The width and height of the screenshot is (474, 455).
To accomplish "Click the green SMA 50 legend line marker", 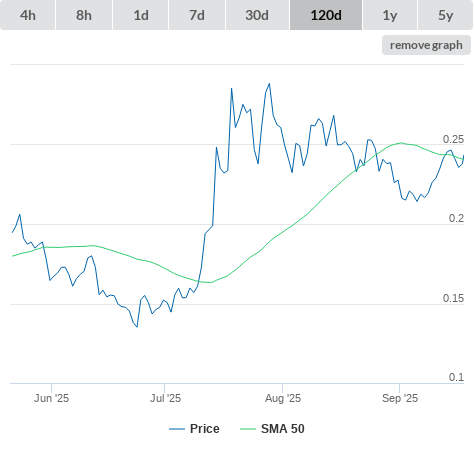I will click(248, 429).
